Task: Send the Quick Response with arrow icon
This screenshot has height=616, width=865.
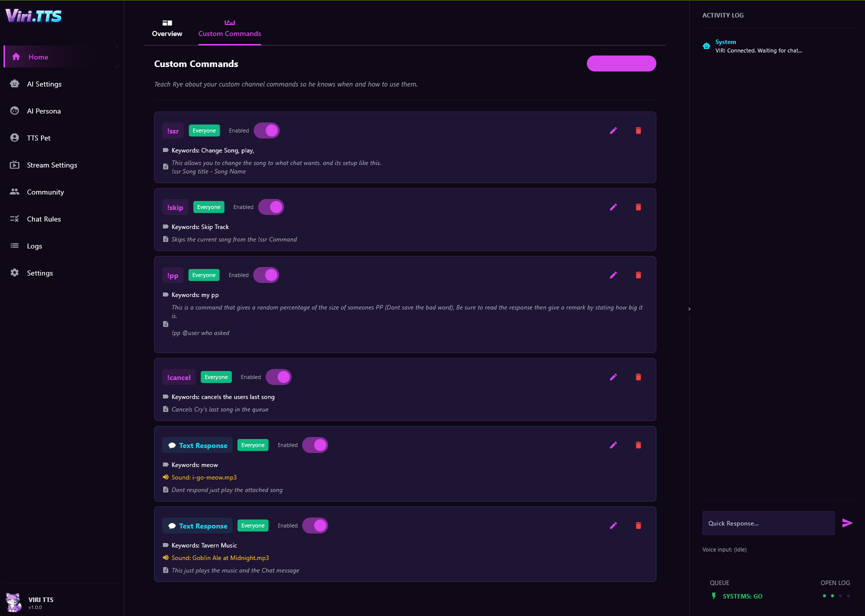Action: 847,522
